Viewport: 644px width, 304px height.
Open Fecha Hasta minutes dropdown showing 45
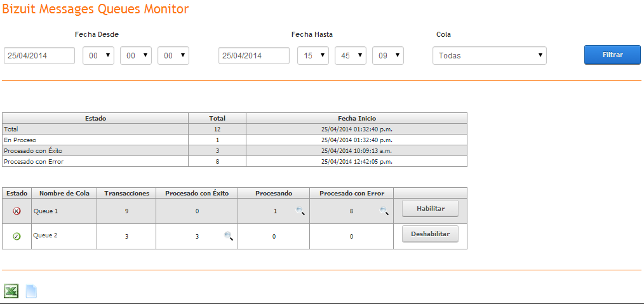point(351,55)
